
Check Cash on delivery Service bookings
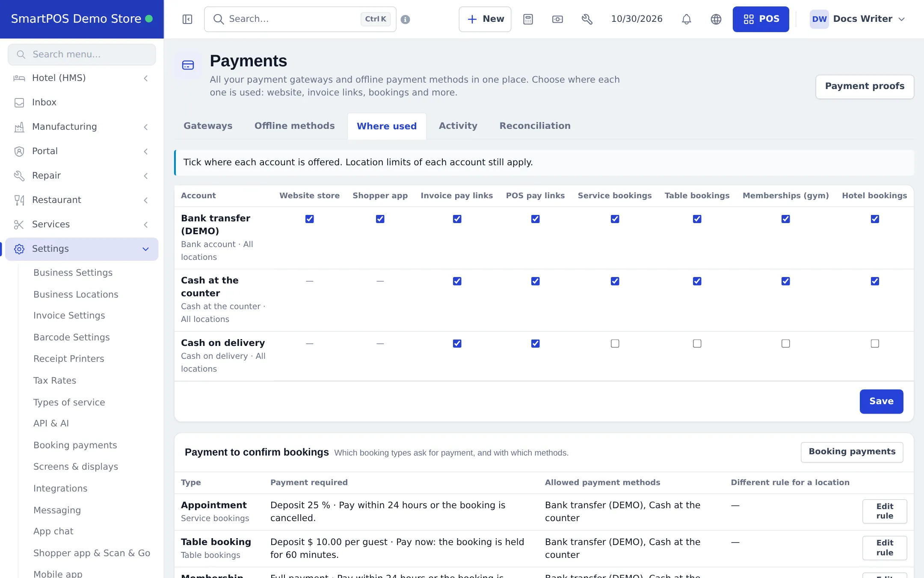click(615, 343)
